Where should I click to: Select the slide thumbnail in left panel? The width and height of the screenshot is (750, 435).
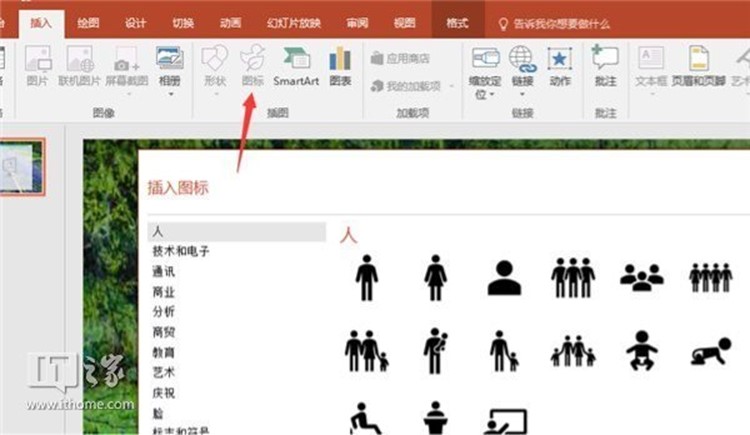[x=23, y=166]
